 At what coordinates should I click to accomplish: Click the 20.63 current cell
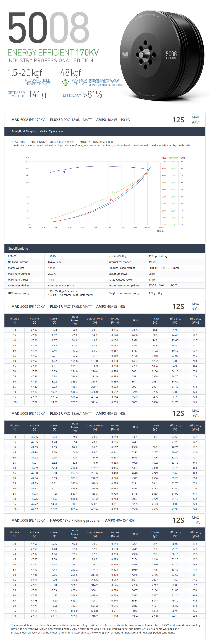coord(54,616)
